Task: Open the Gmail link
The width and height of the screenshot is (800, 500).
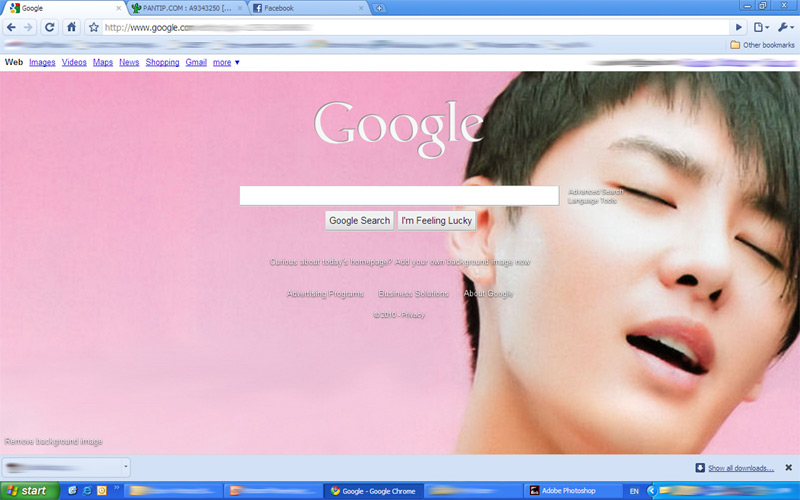Action: (x=196, y=62)
